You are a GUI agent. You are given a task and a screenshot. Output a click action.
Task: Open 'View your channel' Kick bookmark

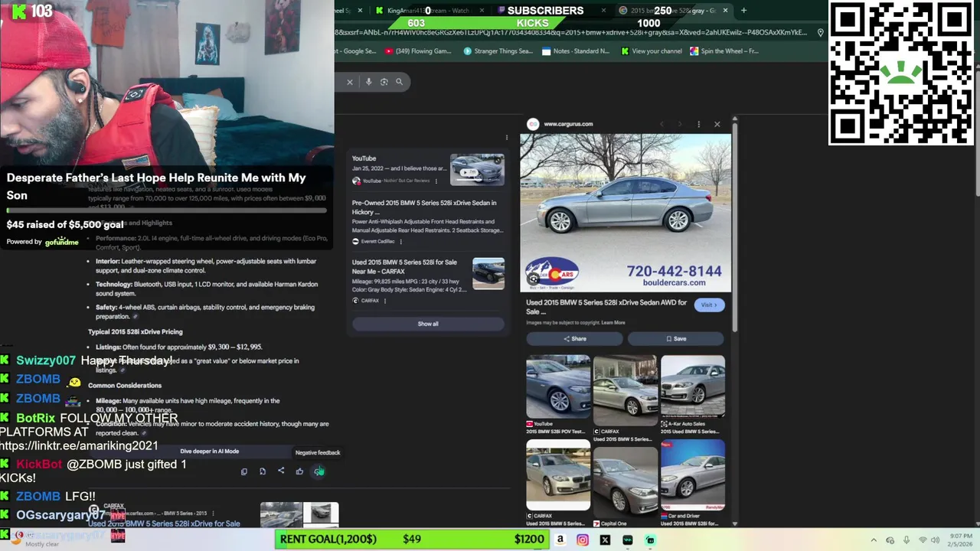click(652, 51)
